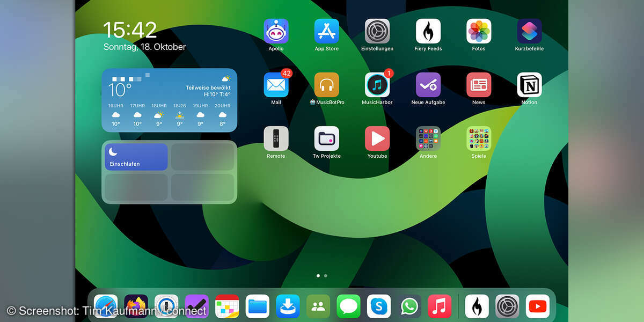Launch 1Password from the dock
Image resolution: width=644 pixels, height=322 pixels.
(166, 306)
